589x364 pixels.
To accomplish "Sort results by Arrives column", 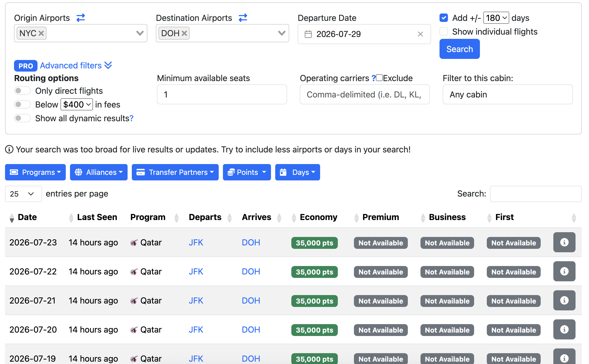I will point(279,218).
